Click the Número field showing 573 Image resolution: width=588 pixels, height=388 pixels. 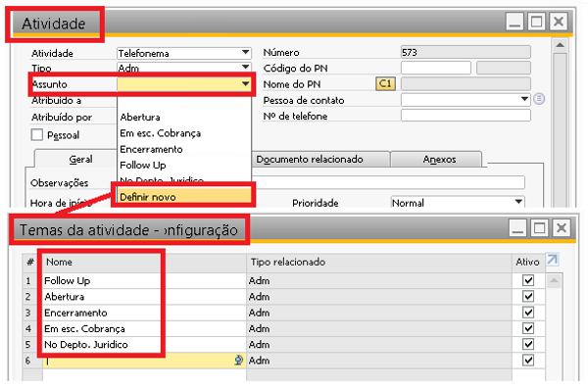tap(465, 52)
